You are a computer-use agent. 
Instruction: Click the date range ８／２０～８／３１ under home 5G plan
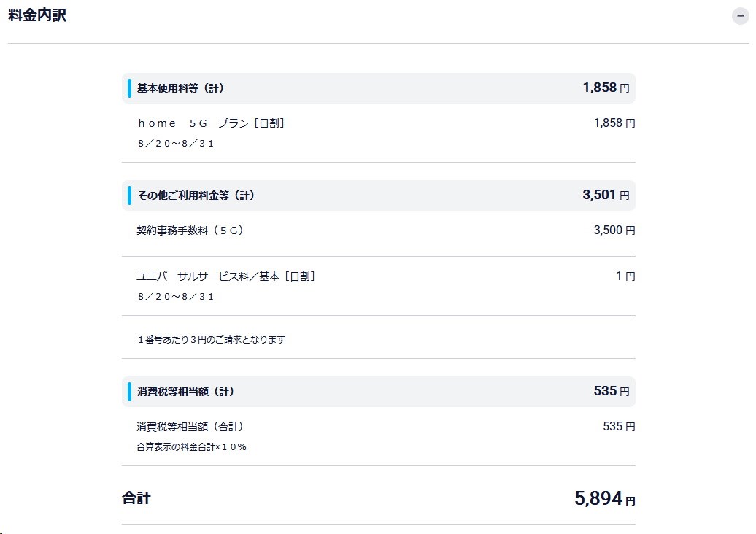point(175,143)
